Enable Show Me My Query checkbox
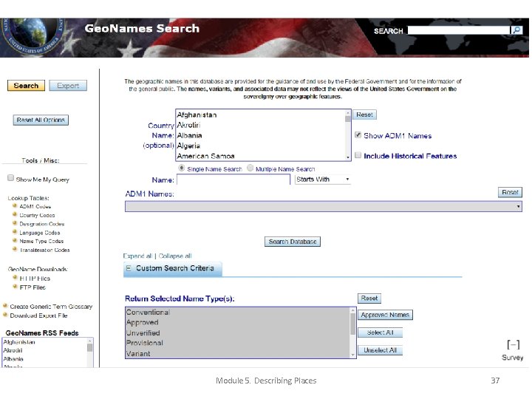Image resolution: width=532 pixels, height=399 pixels. click(11, 178)
